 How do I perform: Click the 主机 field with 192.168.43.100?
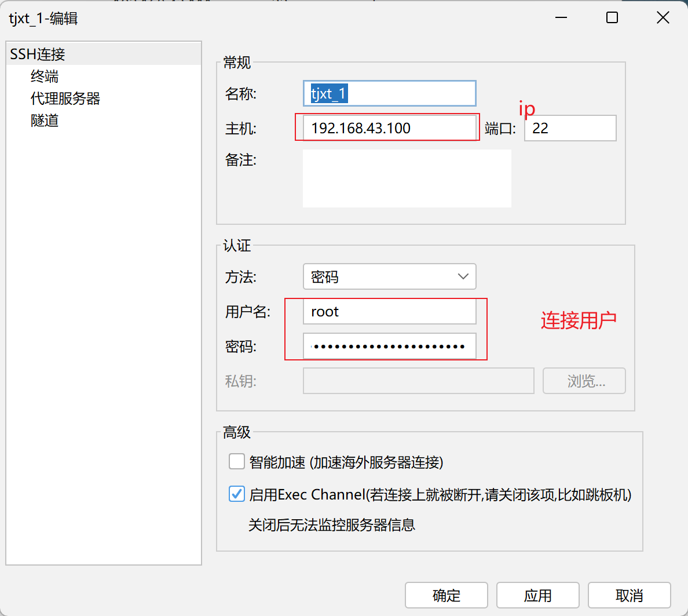point(390,127)
